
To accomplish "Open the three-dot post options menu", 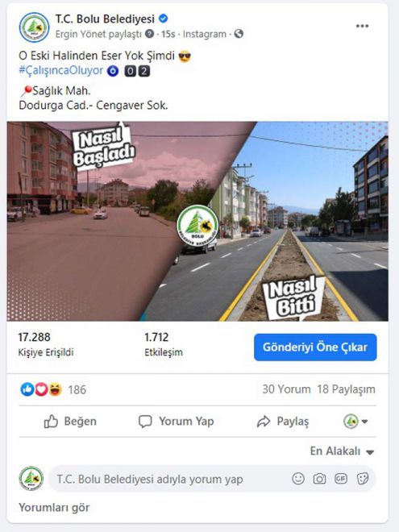I will click(362, 26).
